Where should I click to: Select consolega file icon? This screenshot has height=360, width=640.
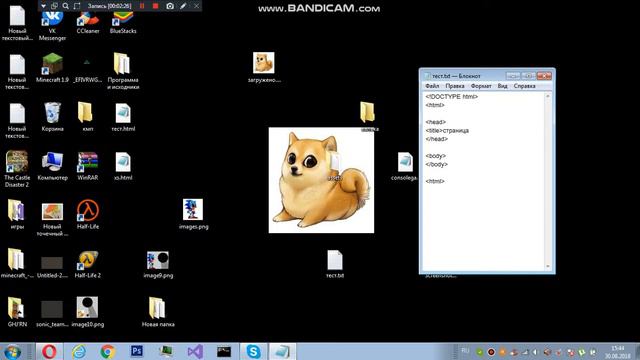404,166
